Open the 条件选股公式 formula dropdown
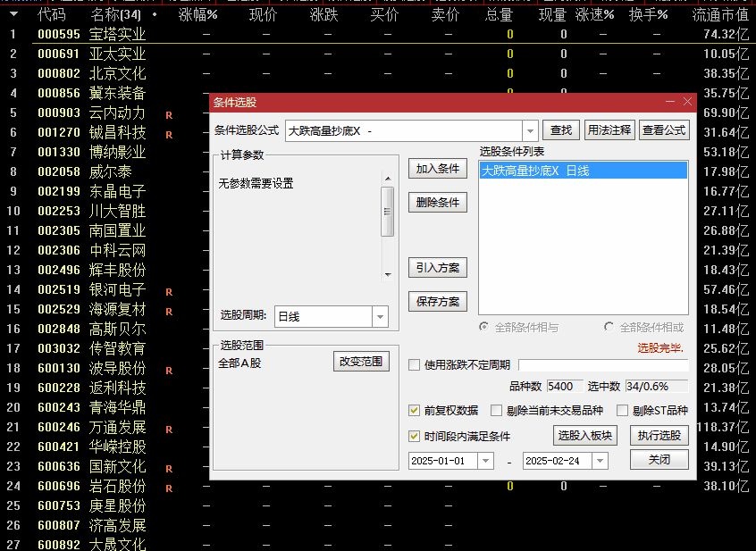 click(x=531, y=129)
